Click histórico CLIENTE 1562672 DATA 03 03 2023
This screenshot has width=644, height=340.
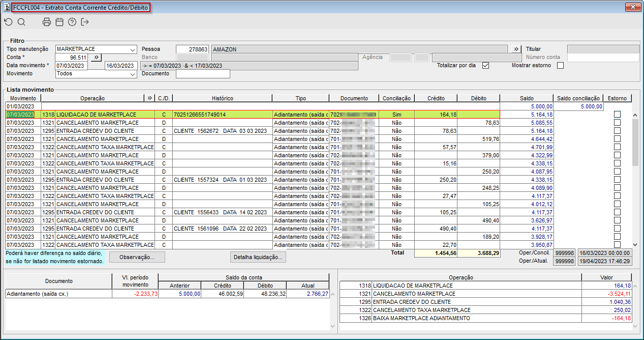[x=220, y=131]
